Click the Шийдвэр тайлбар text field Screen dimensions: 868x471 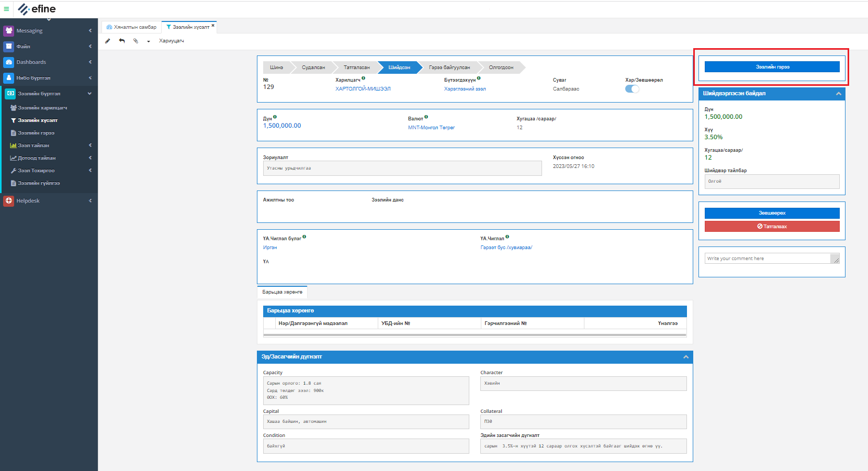(x=772, y=182)
